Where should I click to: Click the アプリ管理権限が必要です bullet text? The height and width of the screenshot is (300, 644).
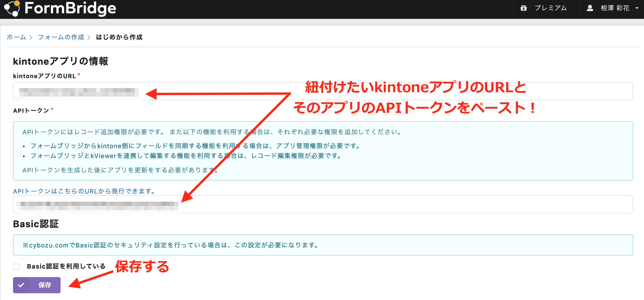click(195, 146)
